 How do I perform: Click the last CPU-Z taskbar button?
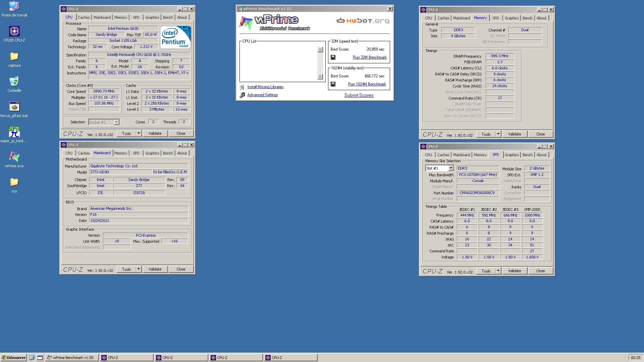(x=290, y=358)
